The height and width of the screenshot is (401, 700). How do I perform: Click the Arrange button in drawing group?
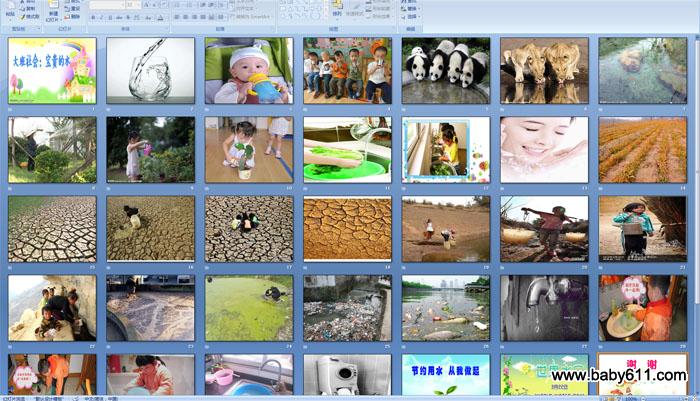pyautogui.click(x=337, y=8)
